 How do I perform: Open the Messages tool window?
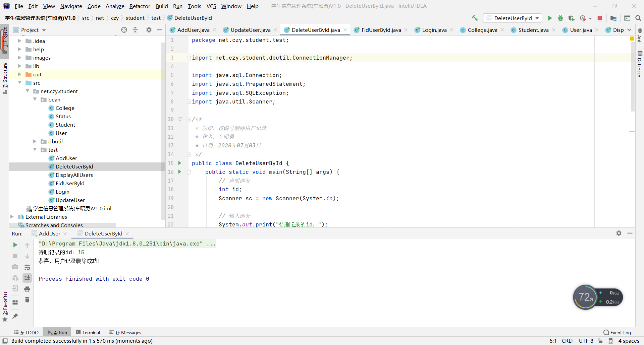[125, 333]
